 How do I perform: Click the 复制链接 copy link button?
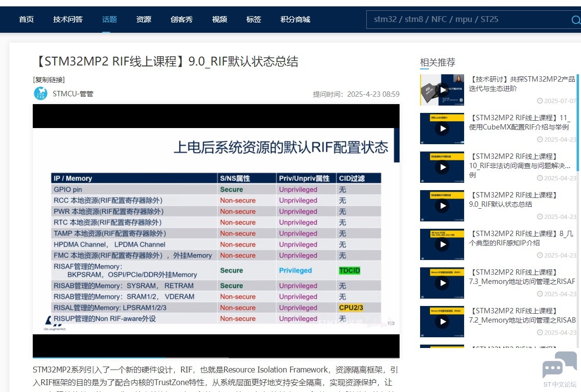pyautogui.click(x=49, y=80)
